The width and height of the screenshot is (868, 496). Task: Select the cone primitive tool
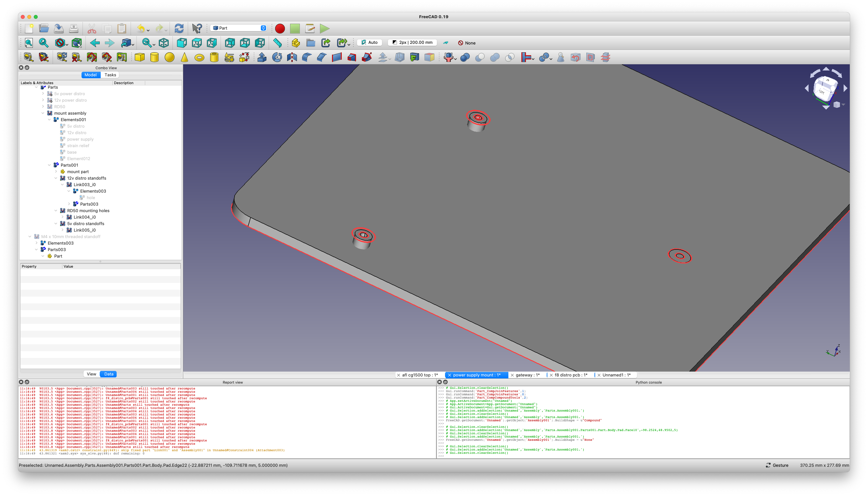184,57
